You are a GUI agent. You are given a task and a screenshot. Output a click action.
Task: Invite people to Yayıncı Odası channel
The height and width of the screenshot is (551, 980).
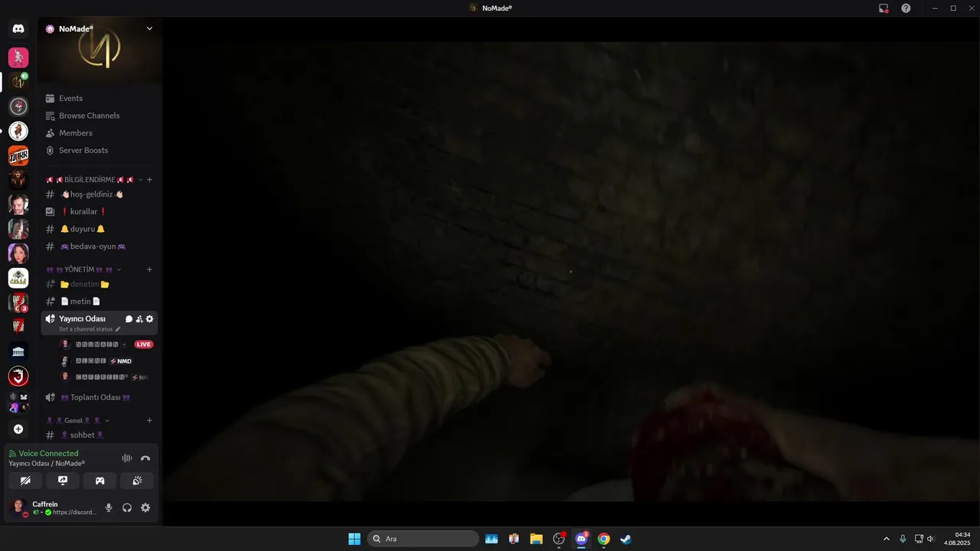pyautogui.click(x=139, y=319)
